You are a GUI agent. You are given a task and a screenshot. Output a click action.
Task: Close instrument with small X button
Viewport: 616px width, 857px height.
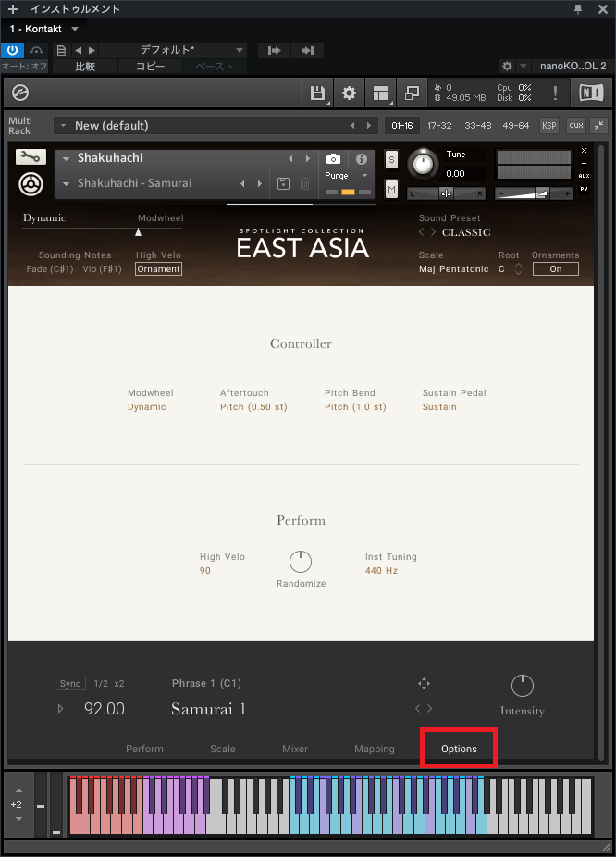[584, 150]
